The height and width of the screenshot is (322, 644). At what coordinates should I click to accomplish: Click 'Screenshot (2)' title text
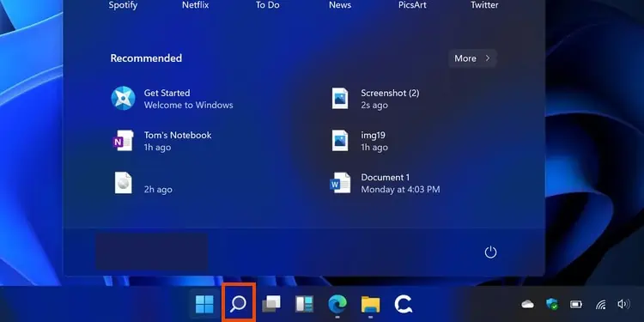pos(390,94)
